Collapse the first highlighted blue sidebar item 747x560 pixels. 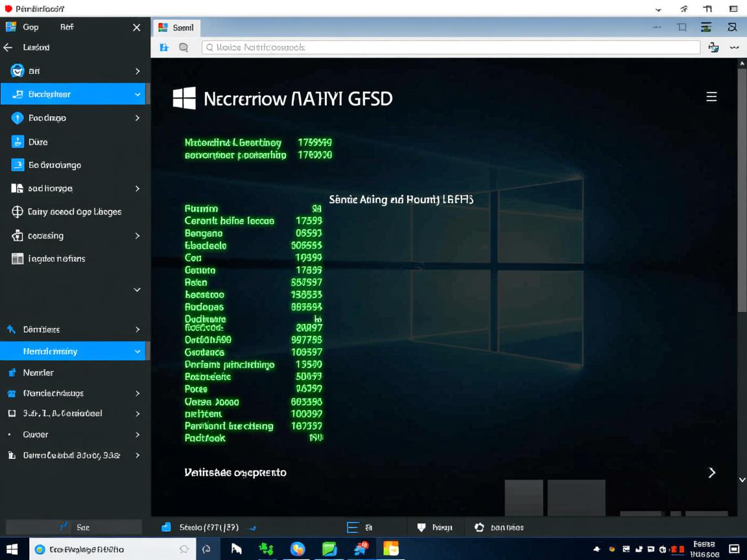pos(137,95)
